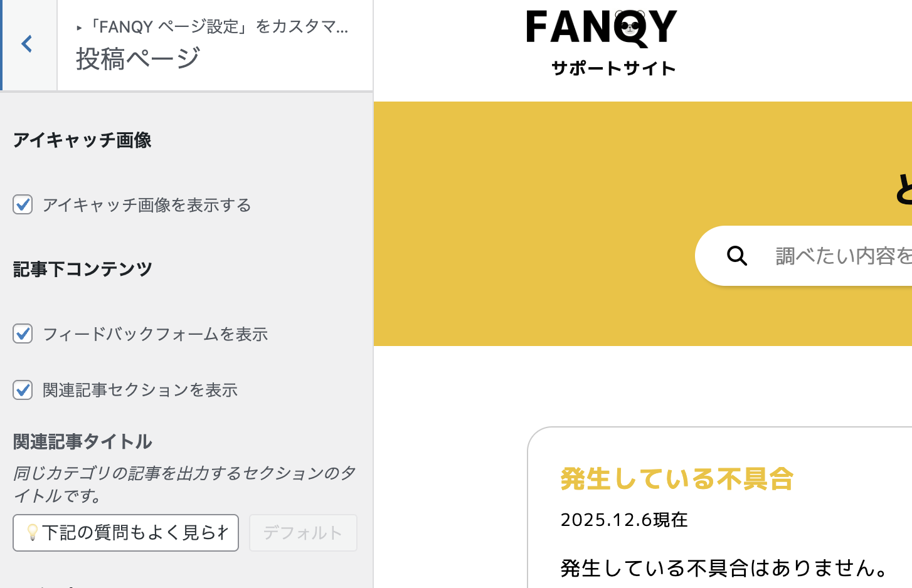
Task: Click the 記事下コンテンツ section heading
Action: tap(83, 269)
